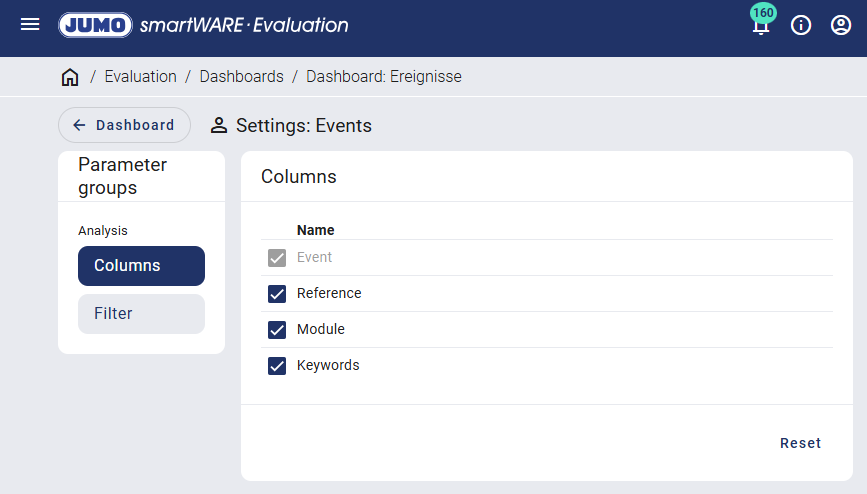Click the 160 notification count badge

(x=763, y=13)
